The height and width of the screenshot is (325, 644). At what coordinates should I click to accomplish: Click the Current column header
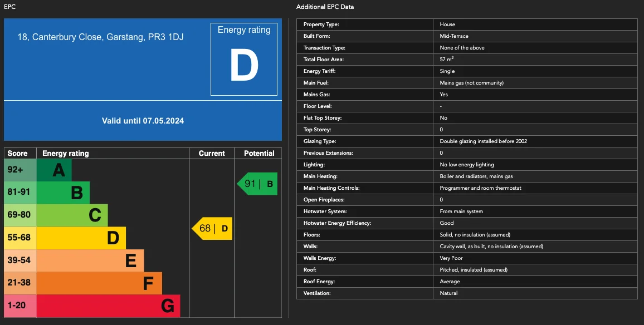pyautogui.click(x=212, y=154)
